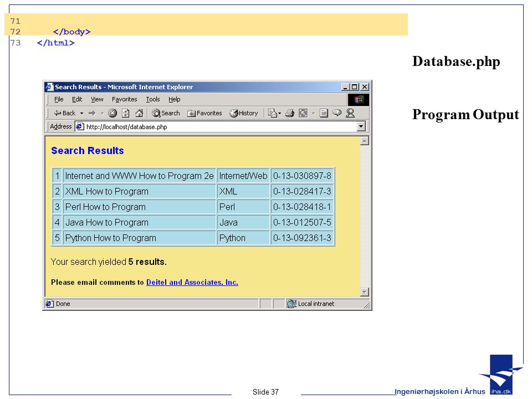Open the Back history dropdown arrow

[82, 113]
